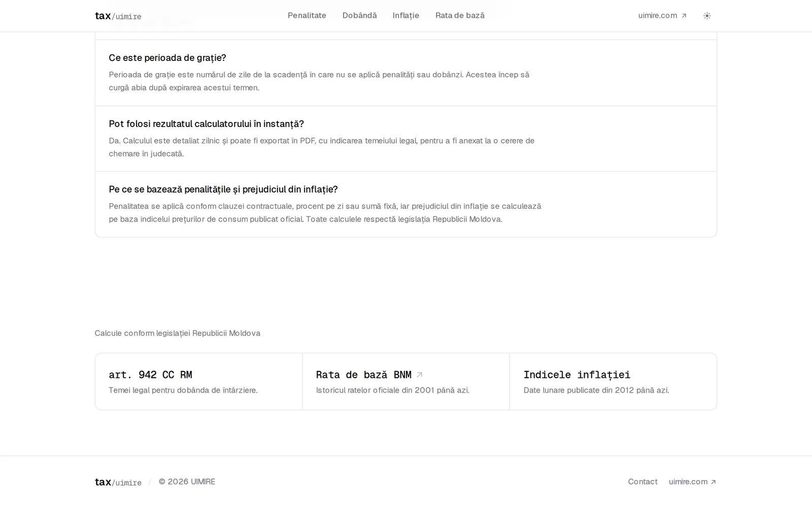812x508 pixels.
Task: Click the external arrow icon next to header uimire.com
Action: tap(684, 16)
